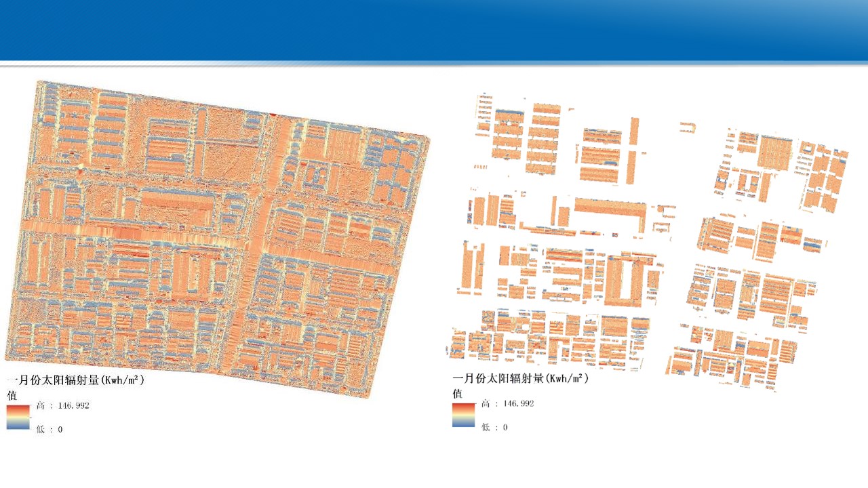This screenshot has height=488, width=868.
Task: Click the long horizontal rooftop in right map
Action: point(610,207)
